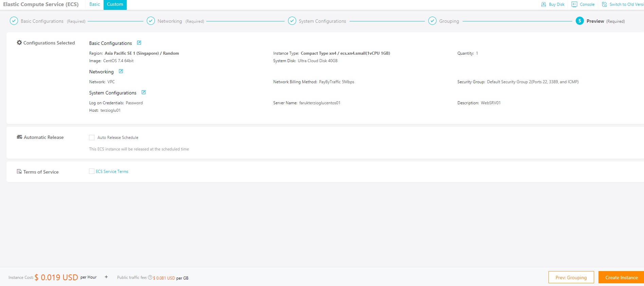Click Grouping step checkmark icon
This screenshot has height=286, width=644.
click(432, 21)
